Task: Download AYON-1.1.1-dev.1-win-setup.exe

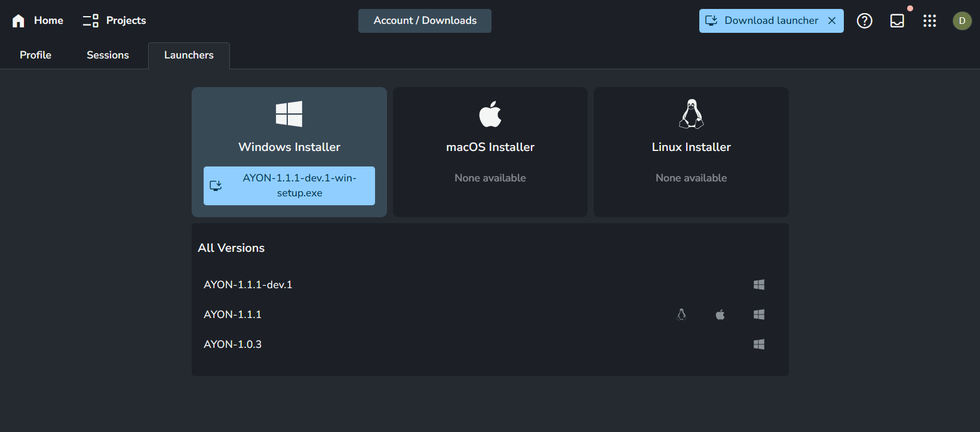Action: pos(289,186)
